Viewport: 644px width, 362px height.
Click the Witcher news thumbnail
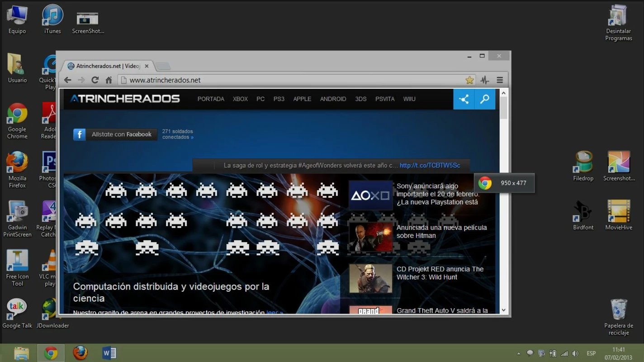pos(370,279)
